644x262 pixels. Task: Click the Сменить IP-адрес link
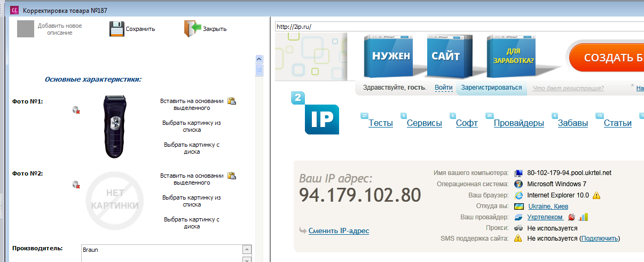tap(339, 231)
